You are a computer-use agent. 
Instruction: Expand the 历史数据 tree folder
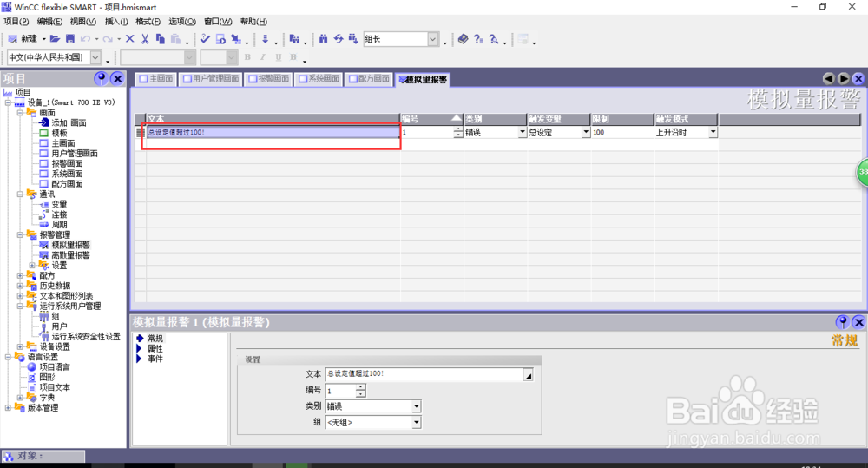point(20,286)
